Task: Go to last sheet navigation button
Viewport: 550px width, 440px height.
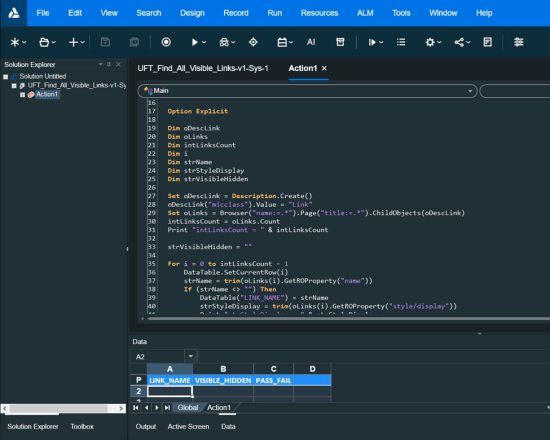Action: 167,407
